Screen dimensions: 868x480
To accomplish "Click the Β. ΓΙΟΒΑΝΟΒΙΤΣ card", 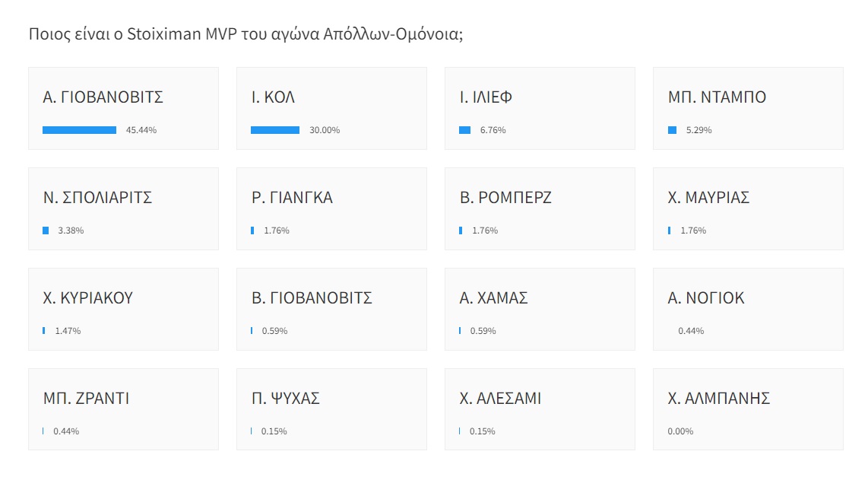I will 331,310.
